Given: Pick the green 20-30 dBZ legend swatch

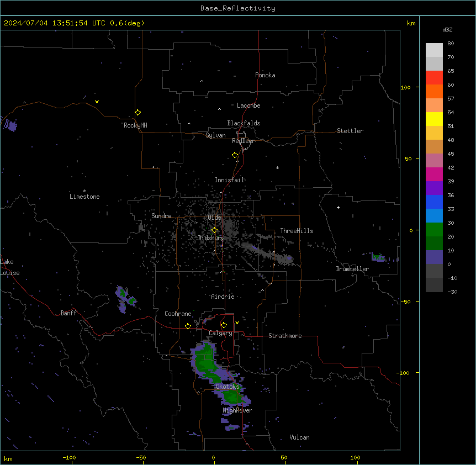Looking at the screenshot, I should [434, 230].
